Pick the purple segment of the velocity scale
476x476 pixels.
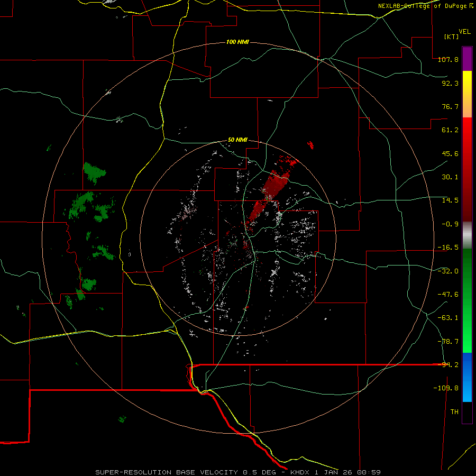467,59
